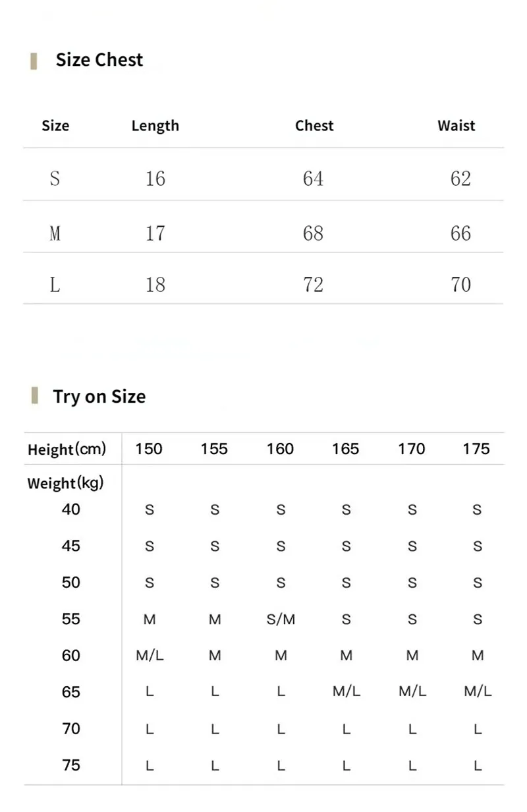This screenshot has height=812, width=527.
Task: Click the Try on Size heading
Action: click(99, 396)
